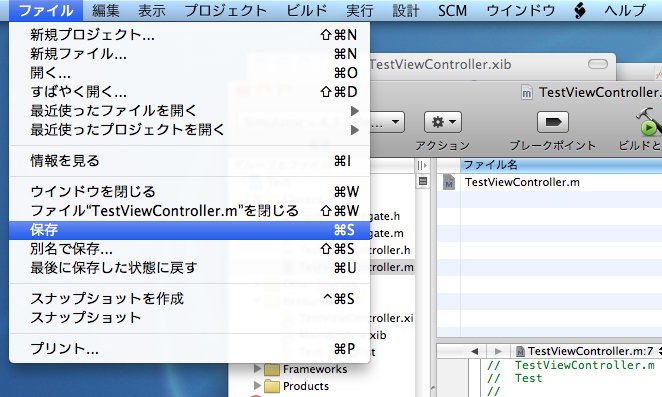Go back with editor history left arrow

click(475, 351)
